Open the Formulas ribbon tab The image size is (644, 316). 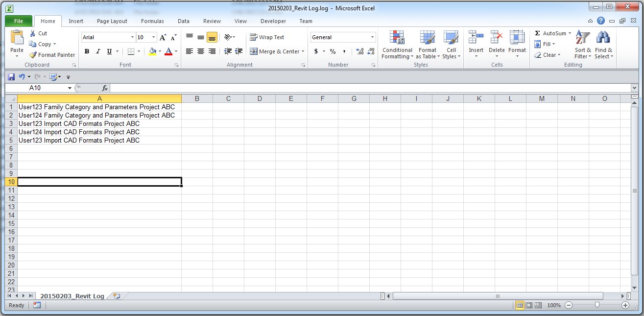152,21
